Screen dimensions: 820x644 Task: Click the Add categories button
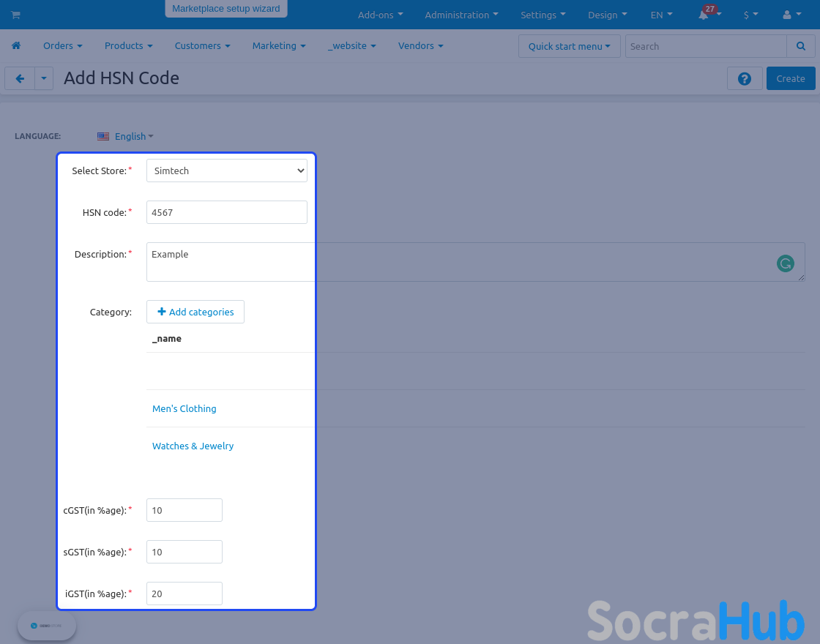point(195,312)
